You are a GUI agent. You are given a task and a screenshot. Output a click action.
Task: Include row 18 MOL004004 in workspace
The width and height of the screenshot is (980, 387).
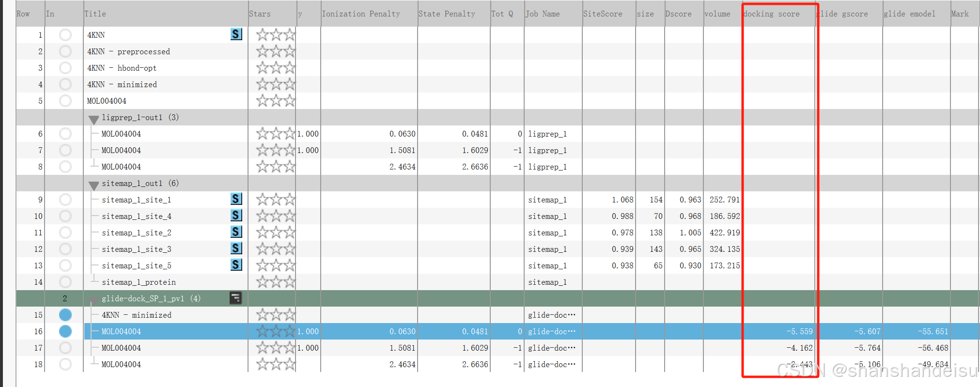tap(65, 364)
